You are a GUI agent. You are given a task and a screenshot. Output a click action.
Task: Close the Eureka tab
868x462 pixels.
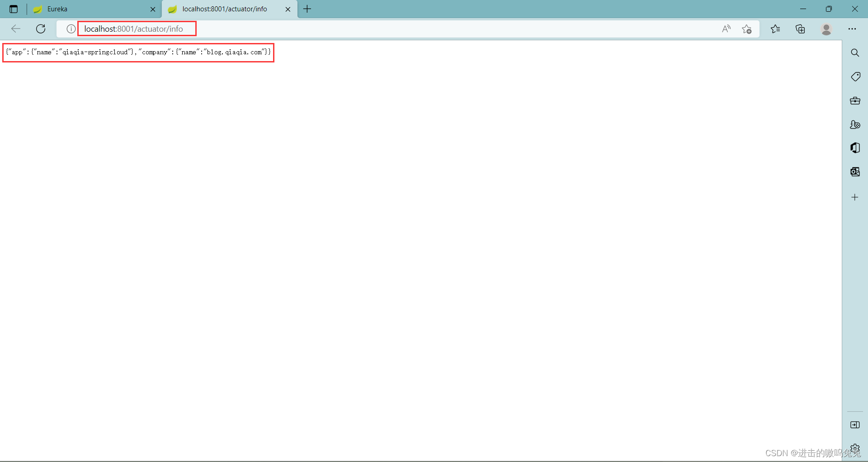153,9
